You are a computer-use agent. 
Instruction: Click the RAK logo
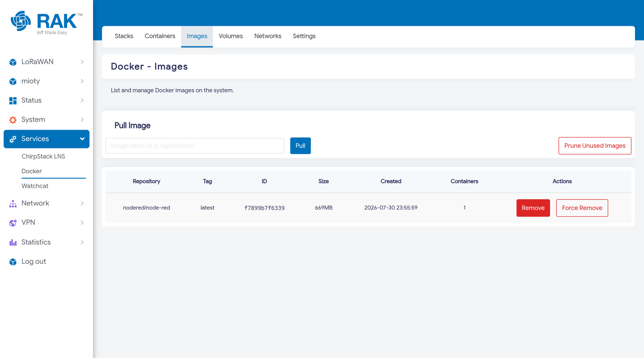(x=47, y=23)
